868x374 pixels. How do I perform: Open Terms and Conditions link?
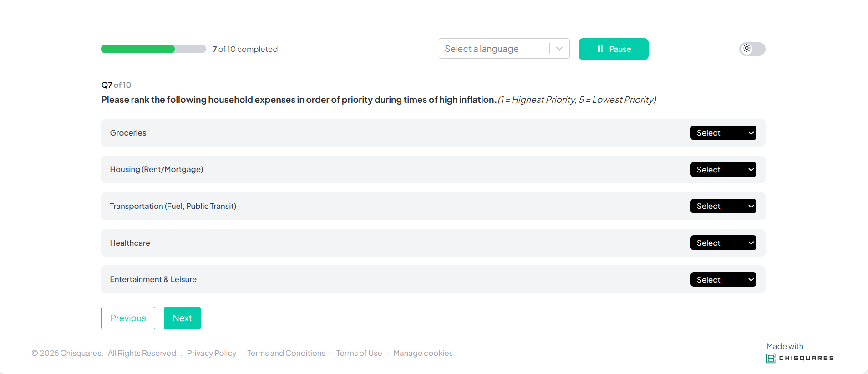(286, 353)
